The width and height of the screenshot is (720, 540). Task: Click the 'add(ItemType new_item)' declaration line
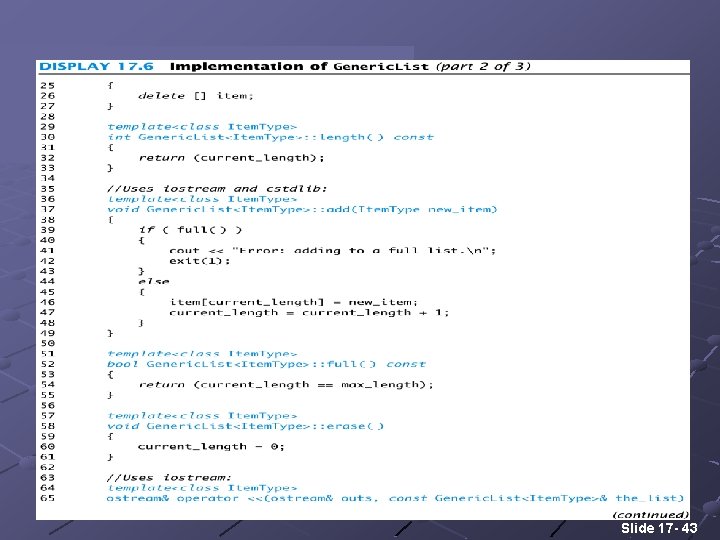point(302,209)
